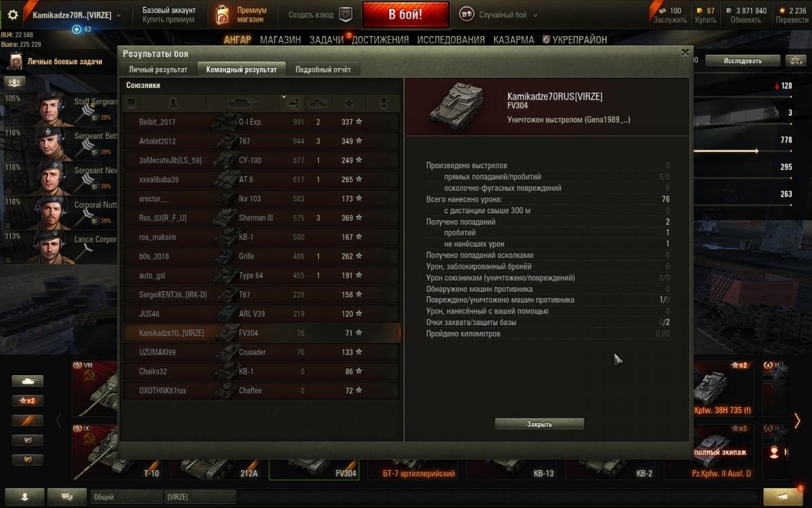812x508 pixels.
Task: Start battle with В бой! button
Action: 405,15
